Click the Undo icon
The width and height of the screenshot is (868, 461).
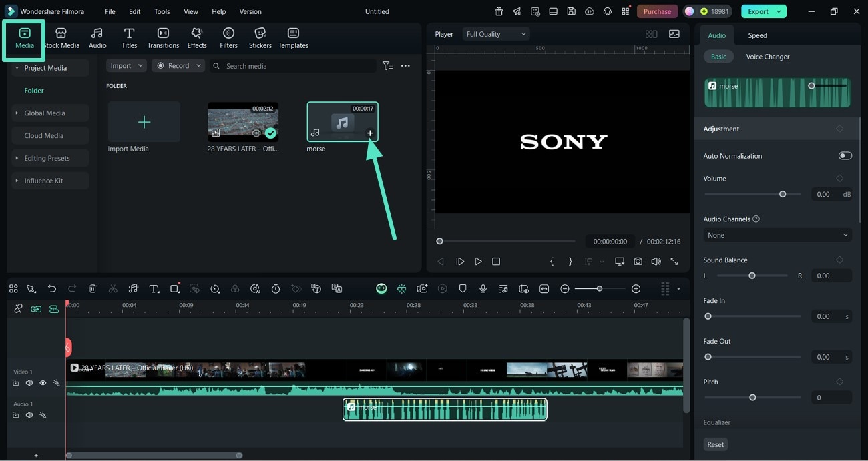tap(52, 288)
